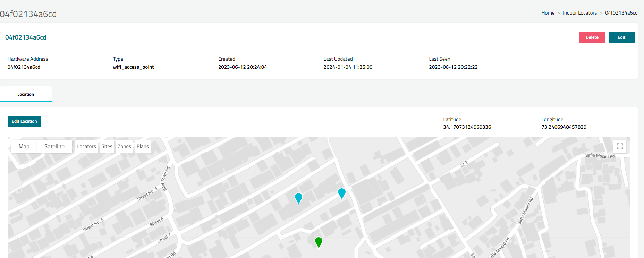Toggle the Sites map layer

point(107,146)
